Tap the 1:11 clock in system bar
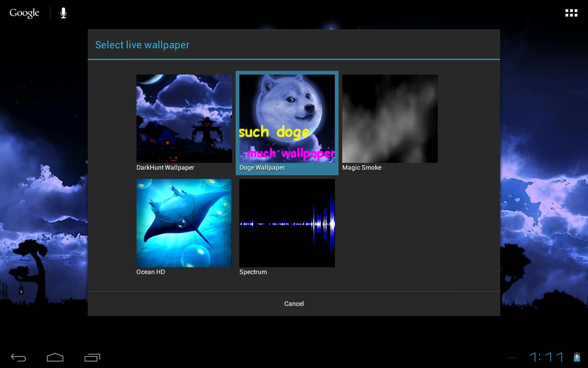 (547, 357)
